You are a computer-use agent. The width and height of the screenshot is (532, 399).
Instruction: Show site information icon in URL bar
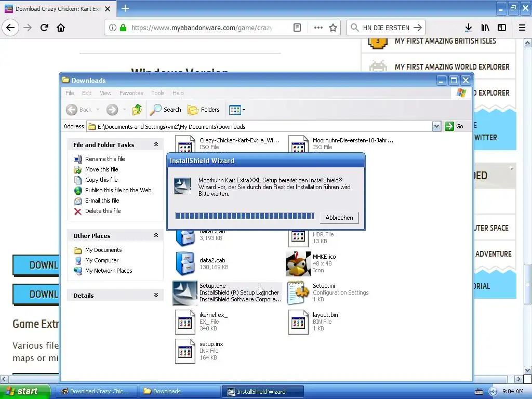coord(113,28)
